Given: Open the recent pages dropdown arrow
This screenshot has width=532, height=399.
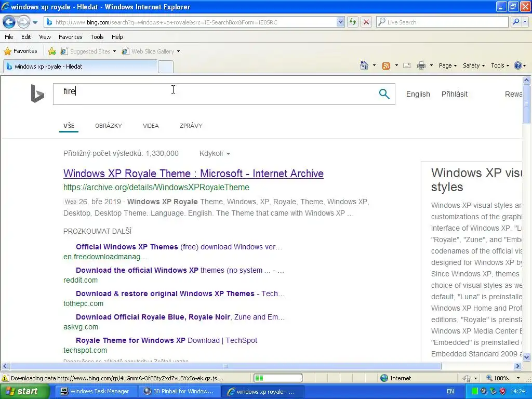Looking at the screenshot, I should coord(35,22).
